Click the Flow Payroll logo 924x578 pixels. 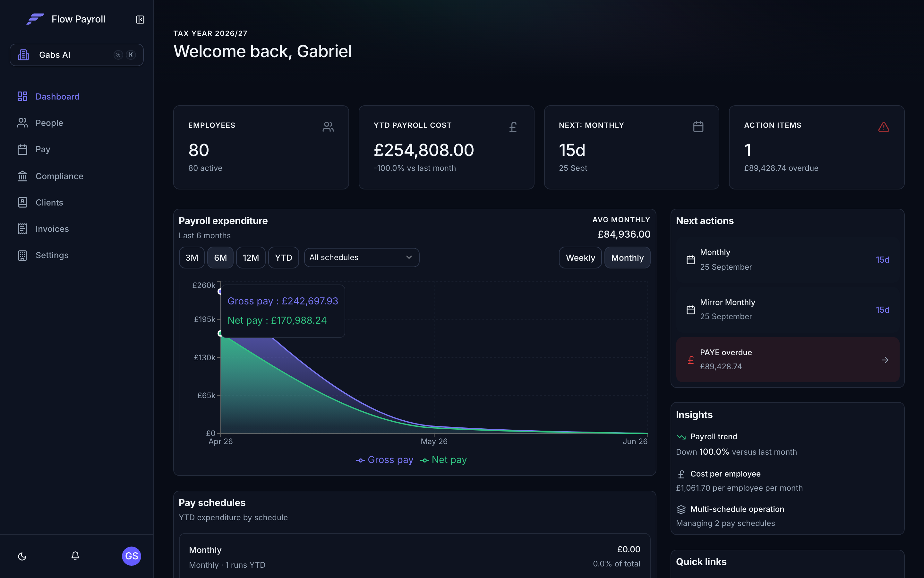[35, 19]
